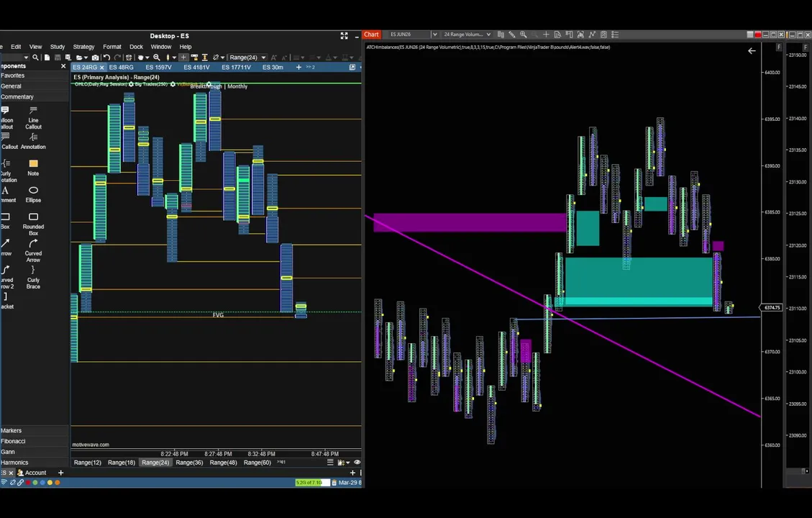This screenshot has height=518, width=812.
Task: Click the new document icon in MotiveWave toolbar
Action: click(x=47, y=58)
